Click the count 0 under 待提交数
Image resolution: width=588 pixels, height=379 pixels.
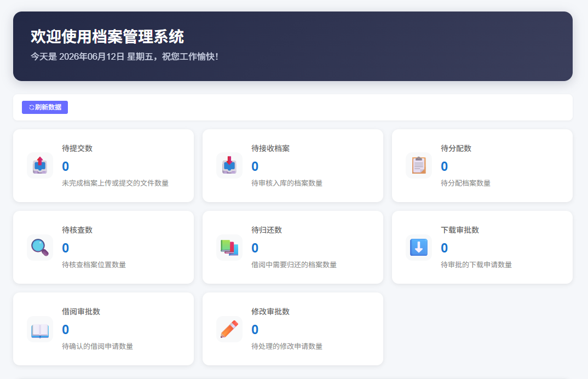(x=65, y=166)
